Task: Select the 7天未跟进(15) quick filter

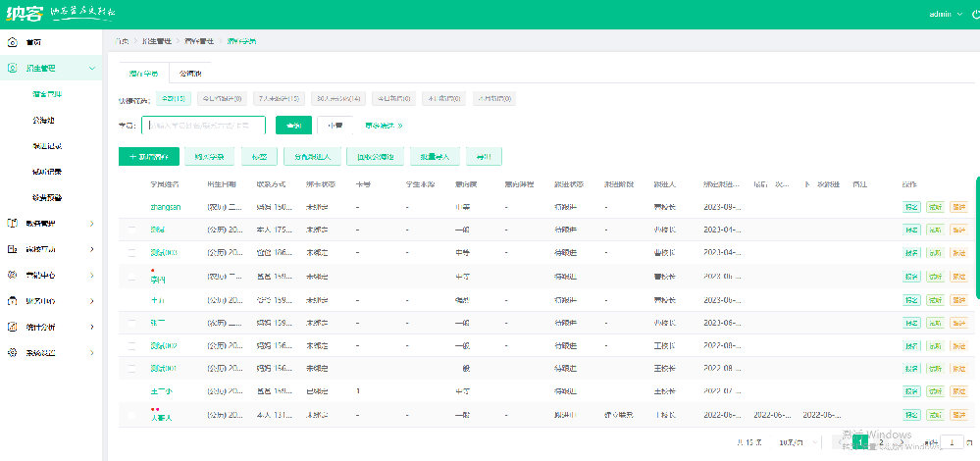Action: (x=279, y=99)
